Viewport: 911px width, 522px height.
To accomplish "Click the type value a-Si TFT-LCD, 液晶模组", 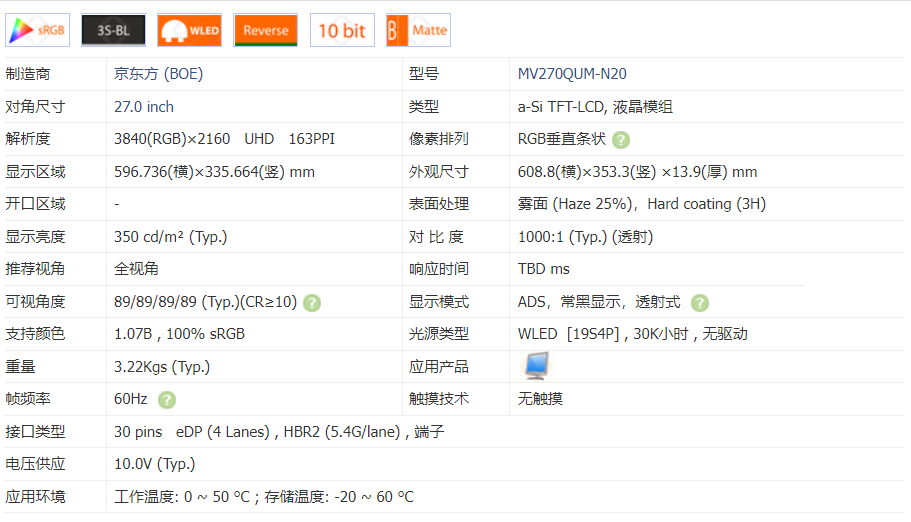I will pyautogui.click(x=595, y=107).
